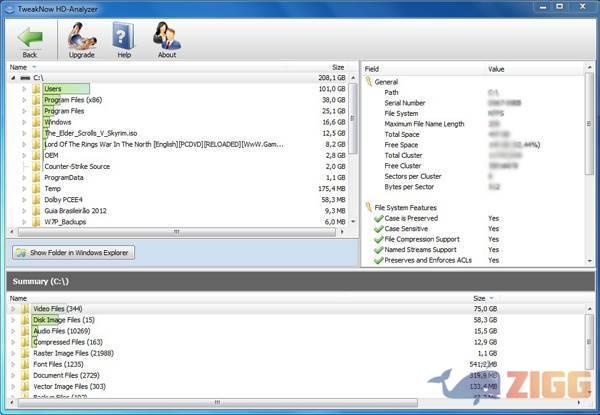Open the Upgrade toolbar icon

coord(82,41)
